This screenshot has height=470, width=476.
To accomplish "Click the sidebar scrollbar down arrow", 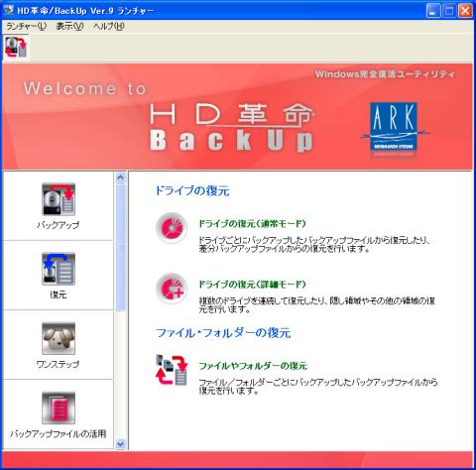I will coord(121,444).
